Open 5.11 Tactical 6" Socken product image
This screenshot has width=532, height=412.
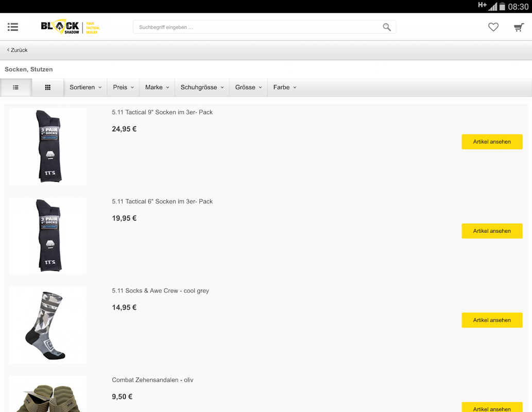pyautogui.click(x=48, y=236)
